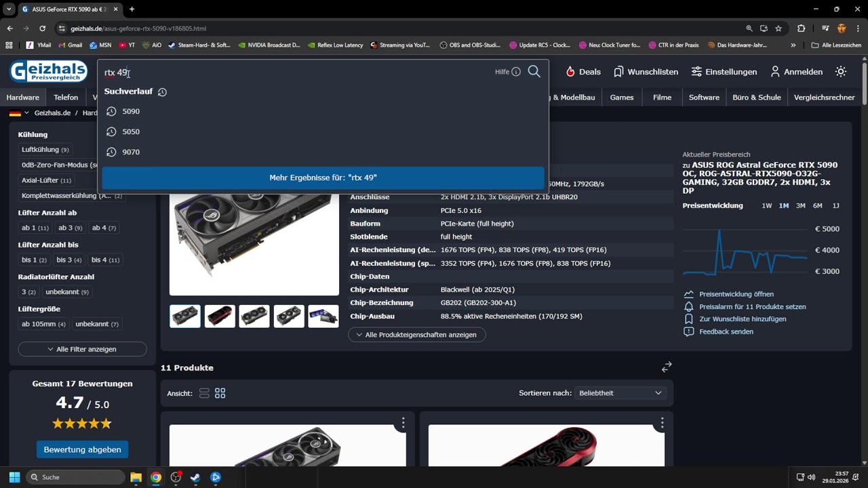Image resolution: width=868 pixels, height=488 pixels.
Task: Open the Chrome three-dot menu
Action: pos(859,28)
